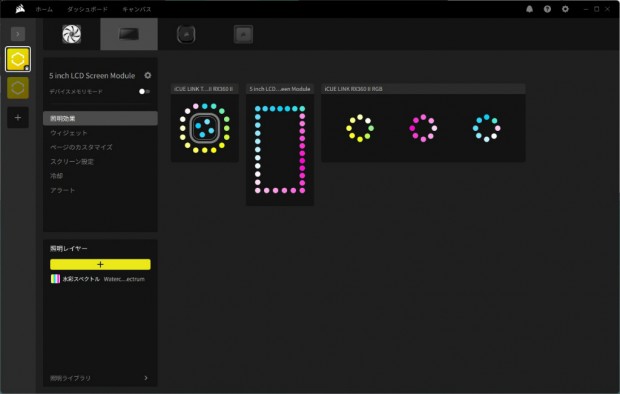Add a lighting layer with yellow plus button

pyautogui.click(x=100, y=264)
